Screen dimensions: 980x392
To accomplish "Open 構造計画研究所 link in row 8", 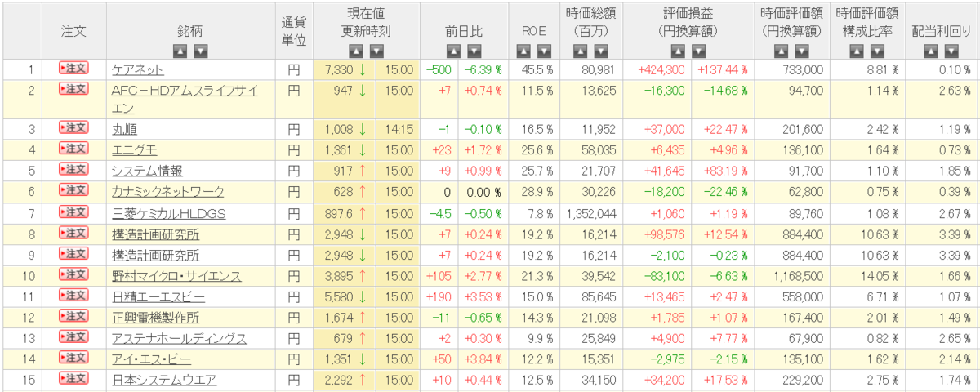I will 155,234.
